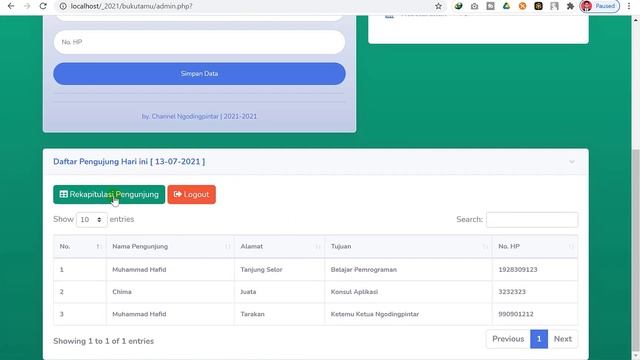
Task: Open the orange circle extension icon
Action: 522,6
